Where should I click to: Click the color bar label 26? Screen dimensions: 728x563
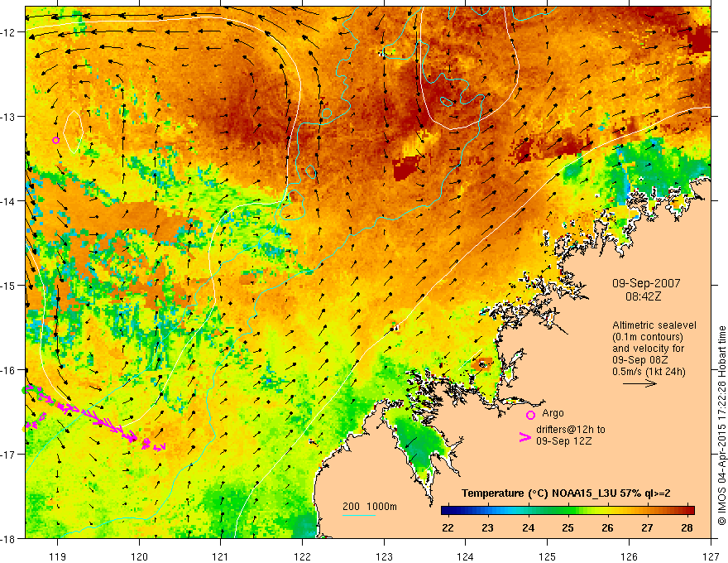click(607, 527)
